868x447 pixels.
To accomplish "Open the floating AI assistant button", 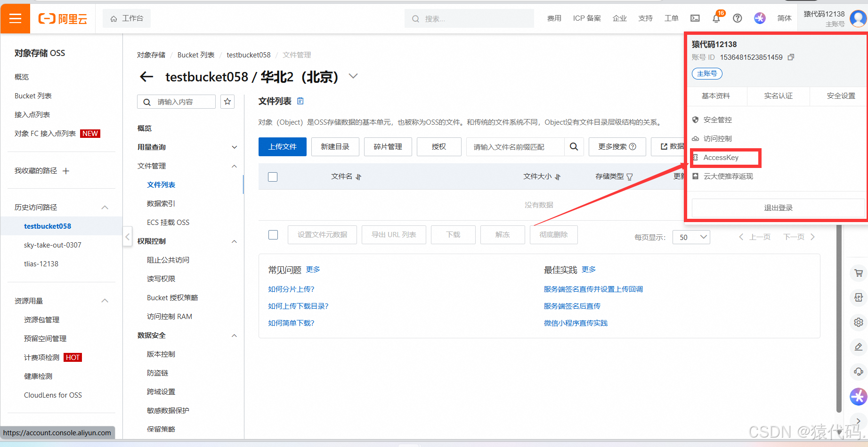I will coord(859,397).
